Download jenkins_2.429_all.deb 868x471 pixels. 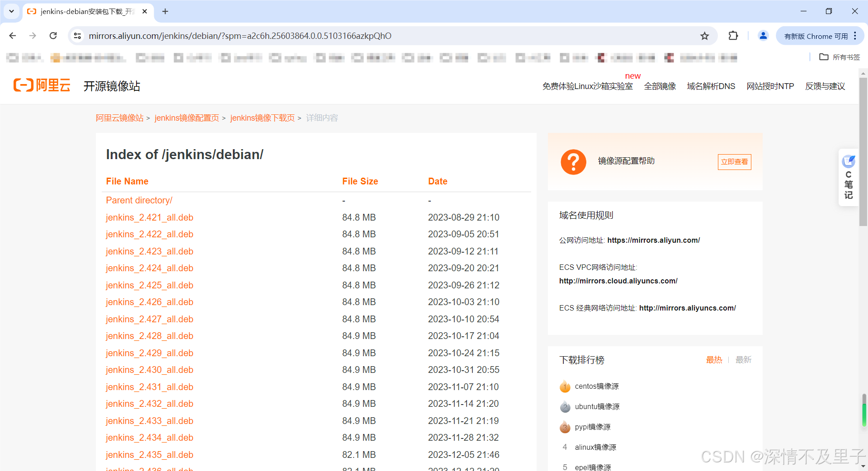point(150,353)
